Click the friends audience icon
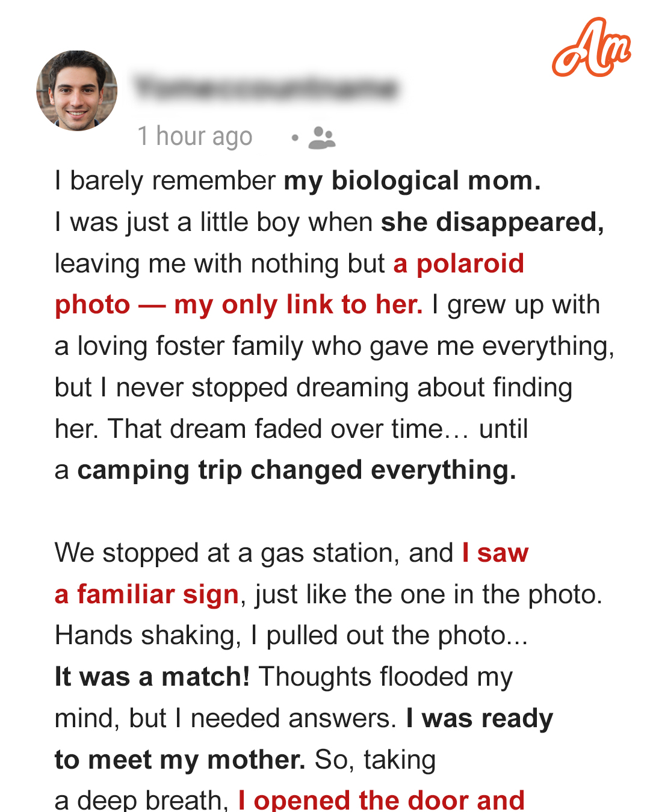The image size is (650, 812). (x=321, y=138)
